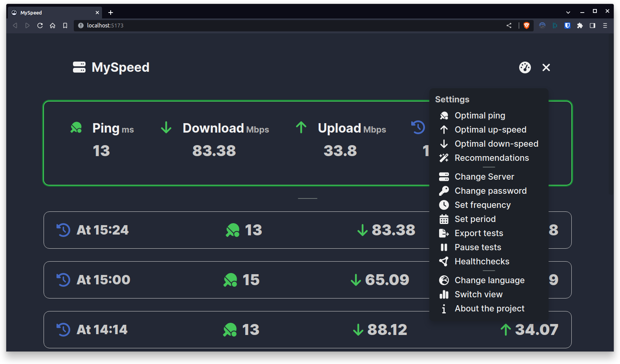Screen dimensions: 620x364
Task: Click the Optimal down-speed arrow icon
Action: (x=444, y=144)
